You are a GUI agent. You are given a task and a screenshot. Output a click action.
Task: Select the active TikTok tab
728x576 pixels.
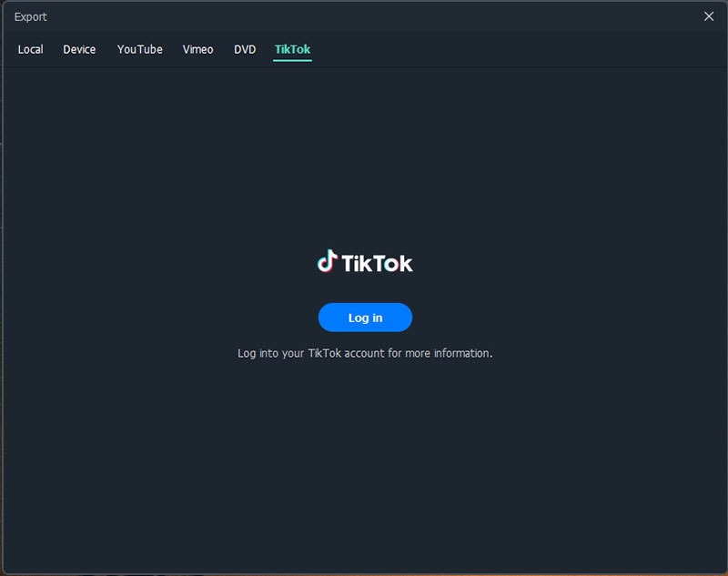point(292,50)
